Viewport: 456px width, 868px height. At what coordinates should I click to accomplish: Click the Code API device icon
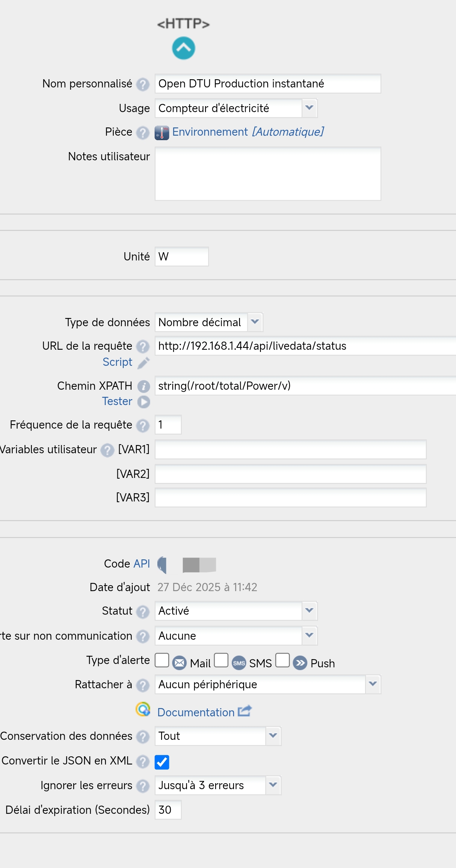162,564
